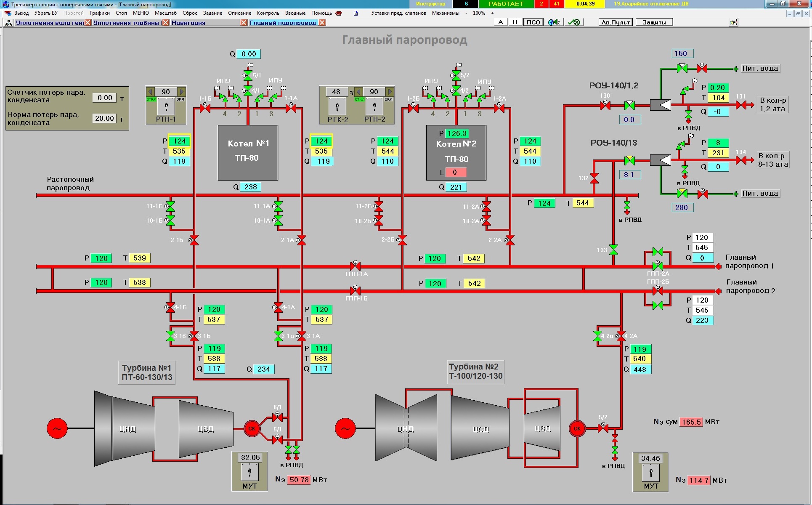This screenshot has width=812, height=505.
Task: Close the Уплотнения турбины tab
Action: pos(166,23)
